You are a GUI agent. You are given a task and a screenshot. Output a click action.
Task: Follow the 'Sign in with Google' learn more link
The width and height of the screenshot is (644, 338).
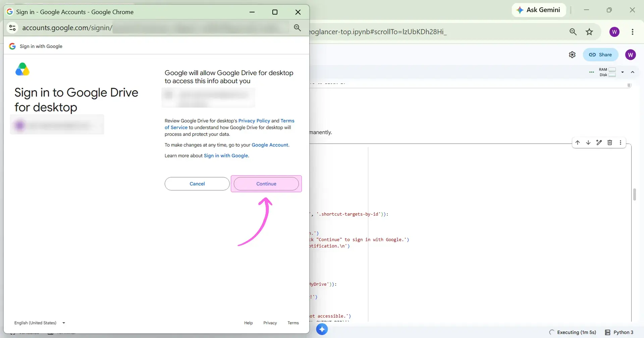pos(226,156)
